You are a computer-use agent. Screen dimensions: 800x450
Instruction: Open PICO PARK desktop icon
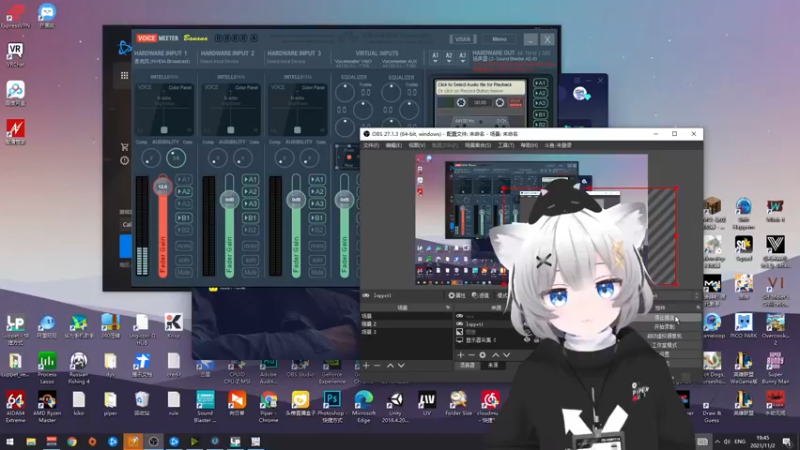coord(743,326)
